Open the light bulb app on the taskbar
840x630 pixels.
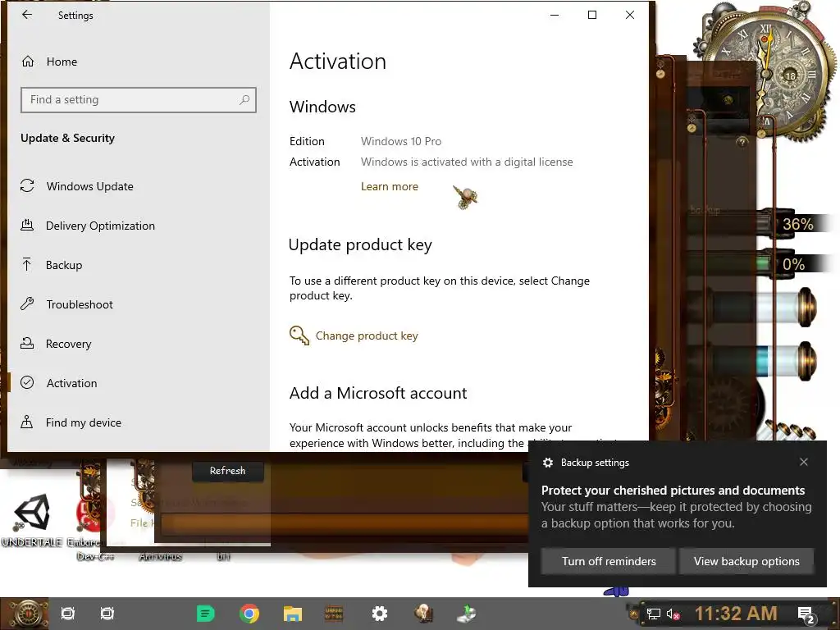423,614
